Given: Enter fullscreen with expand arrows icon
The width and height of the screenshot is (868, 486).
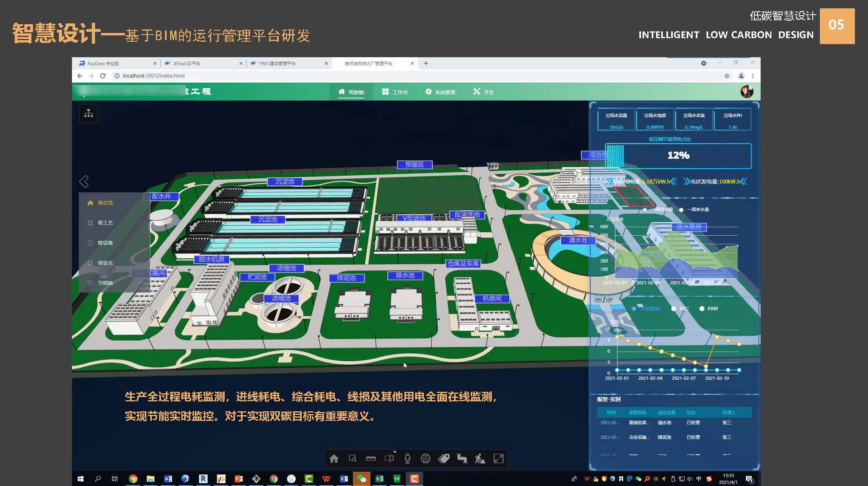Looking at the screenshot, I should point(498,459).
